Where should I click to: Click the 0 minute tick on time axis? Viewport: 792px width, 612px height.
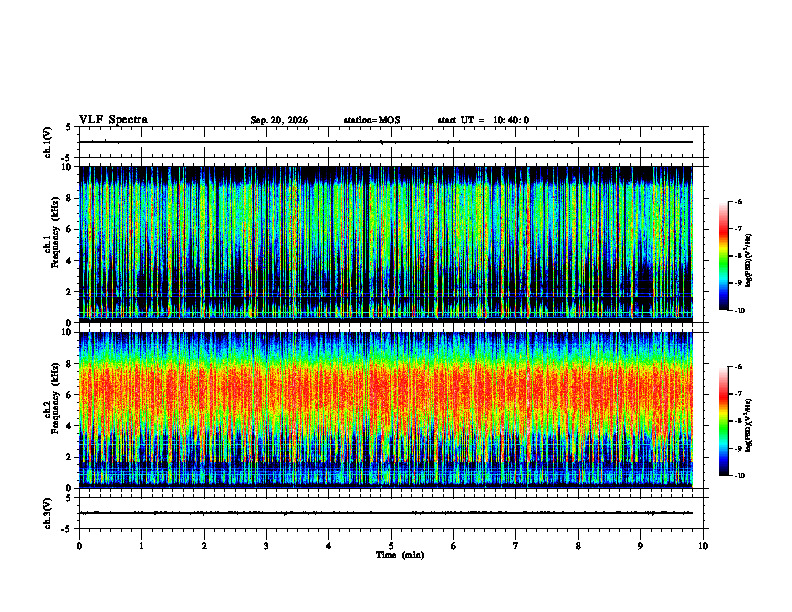pyautogui.click(x=79, y=546)
